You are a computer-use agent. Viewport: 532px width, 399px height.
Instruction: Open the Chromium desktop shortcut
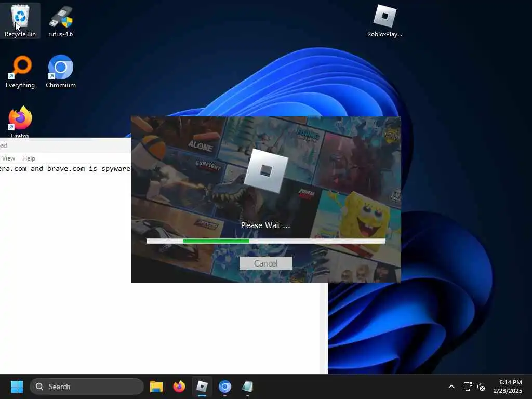pos(60,72)
